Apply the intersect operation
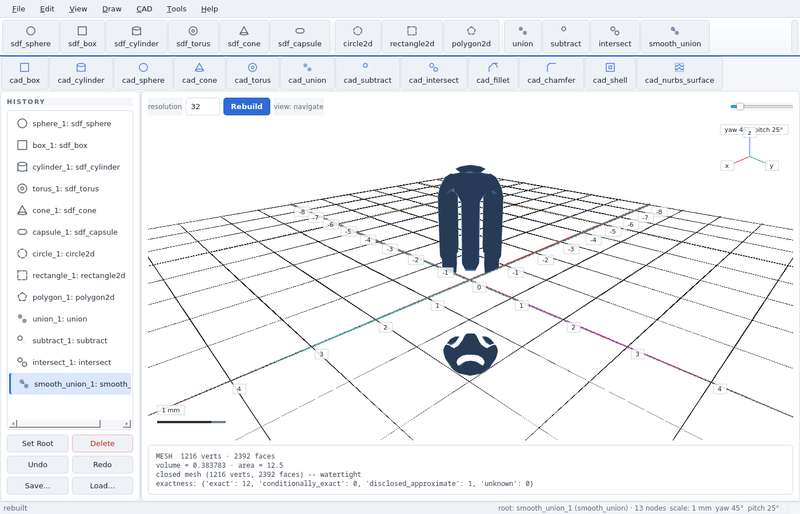The width and height of the screenshot is (800, 514). 615,37
